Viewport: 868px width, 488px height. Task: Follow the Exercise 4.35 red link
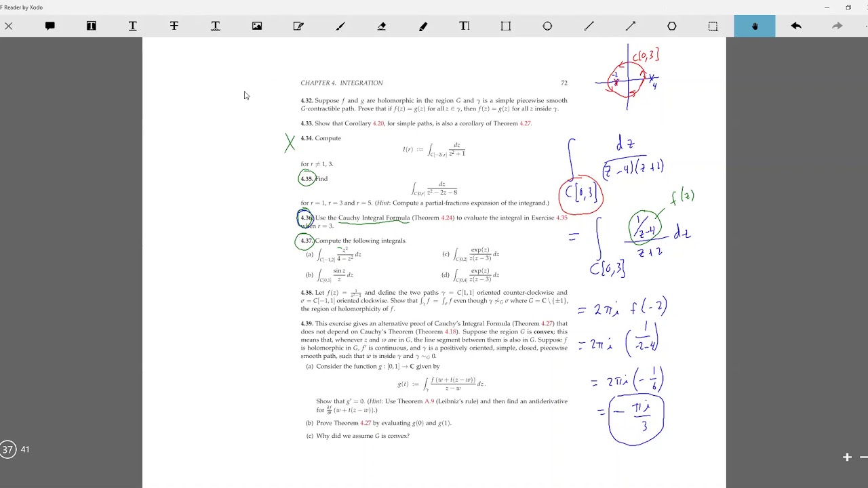coord(561,218)
